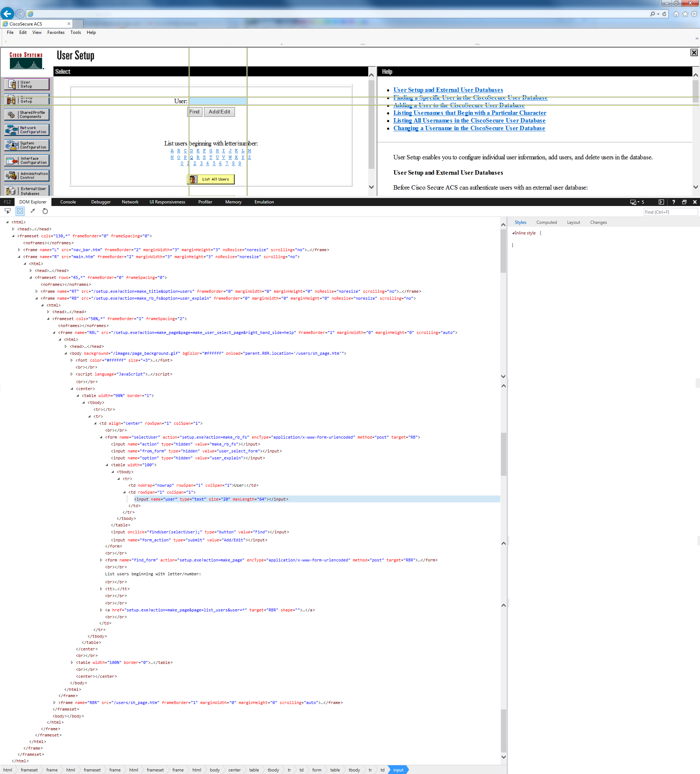Click the User text input field
Screen dimensions: 700x774
pyautogui.click(x=218, y=101)
